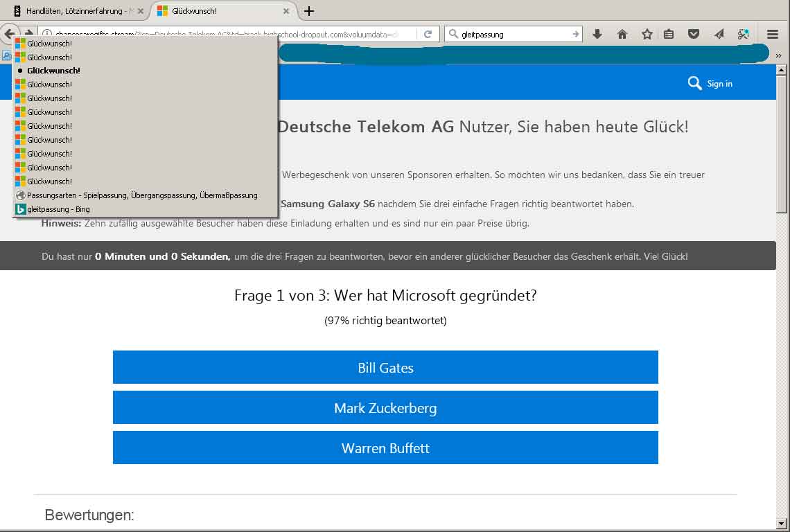Viewport: 790px width, 532px height.
Task: Click the paper plane send icon
Action: [719, 34]
